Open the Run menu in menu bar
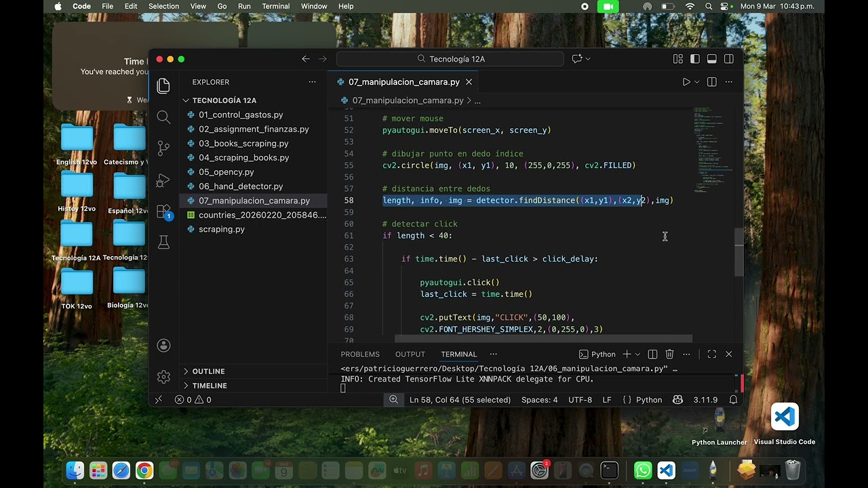868x488 pixels. [243, 6]
